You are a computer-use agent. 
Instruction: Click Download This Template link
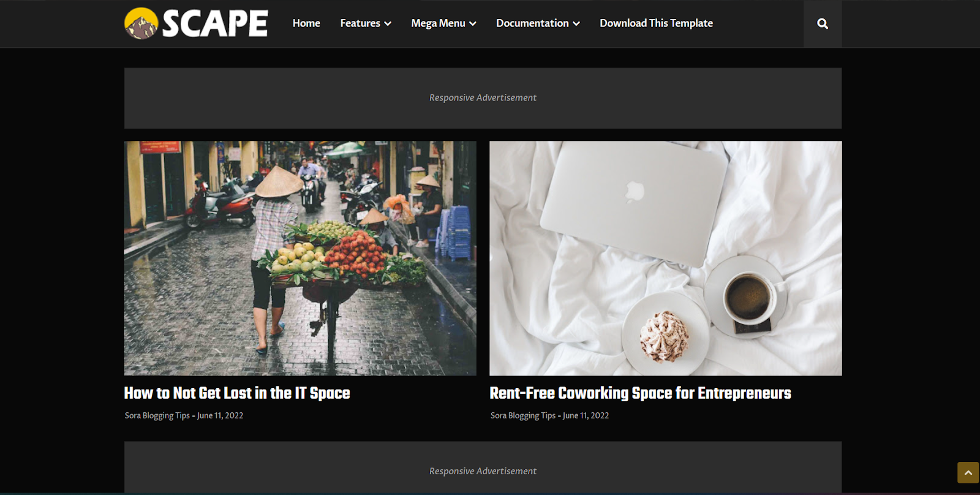tap(656, 23)
